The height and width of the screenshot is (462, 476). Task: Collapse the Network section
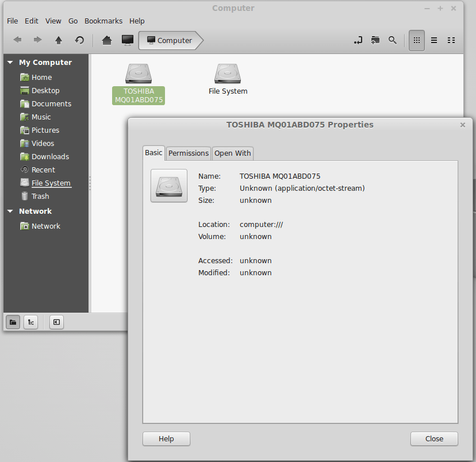coord(10,211)
